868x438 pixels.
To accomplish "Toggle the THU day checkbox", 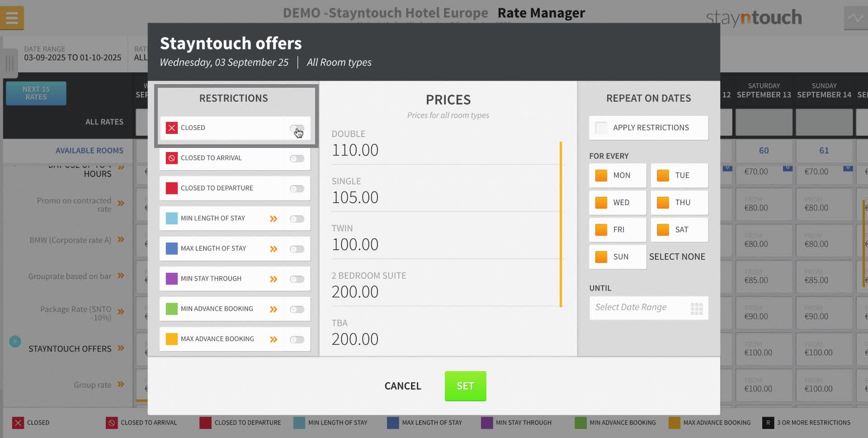I will coord(663,203).
